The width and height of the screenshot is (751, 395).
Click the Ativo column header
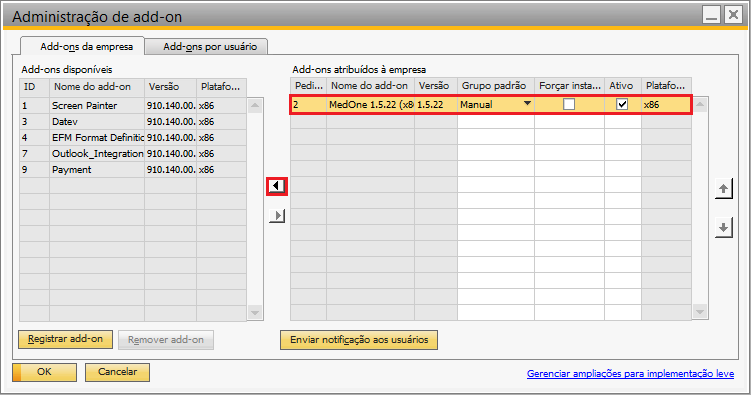[x=623, y=86]
